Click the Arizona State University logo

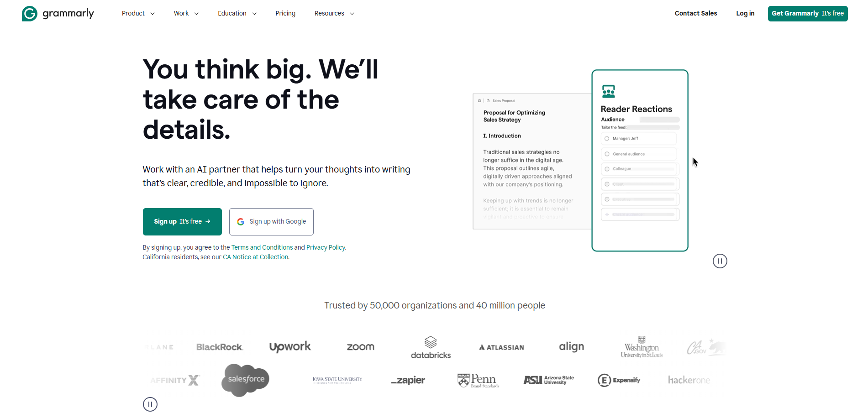pyautogui.click(x=548, y=380)
